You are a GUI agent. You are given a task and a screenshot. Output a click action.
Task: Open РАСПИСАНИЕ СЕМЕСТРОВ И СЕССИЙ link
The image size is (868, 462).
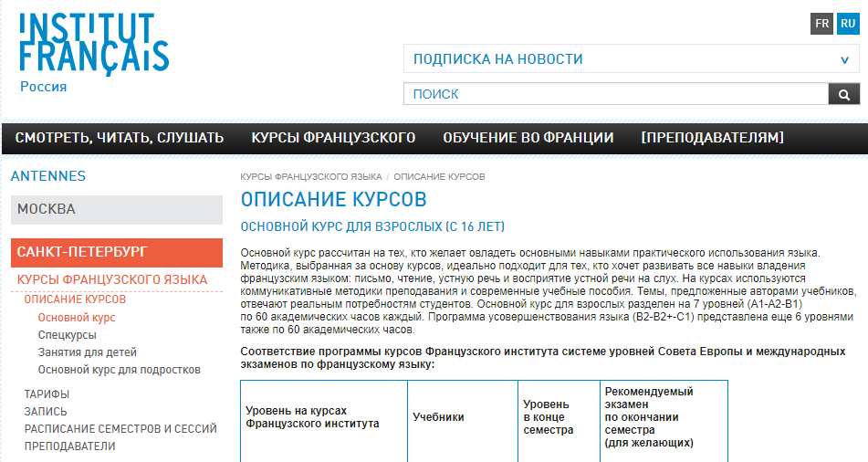[120, 429]
